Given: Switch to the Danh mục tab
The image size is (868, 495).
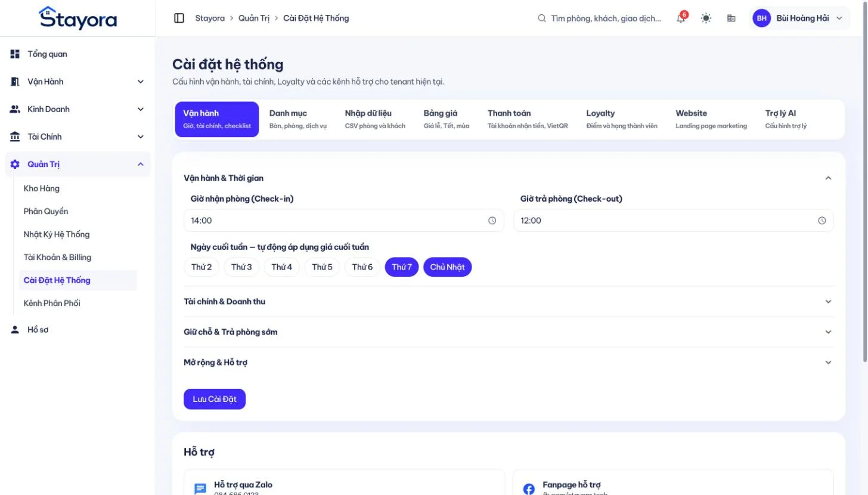Looking at the screenshot, I should pyautogui.click(x=298, y=119).
